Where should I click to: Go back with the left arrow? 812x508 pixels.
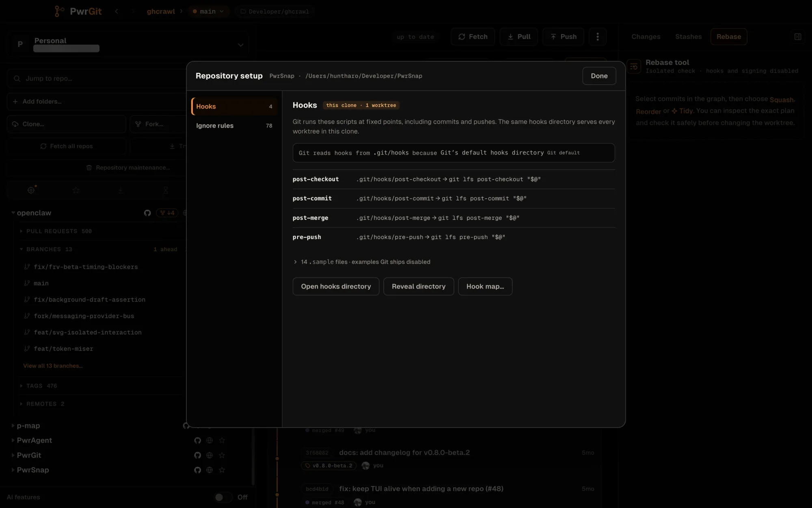click(x=117, y=11)
